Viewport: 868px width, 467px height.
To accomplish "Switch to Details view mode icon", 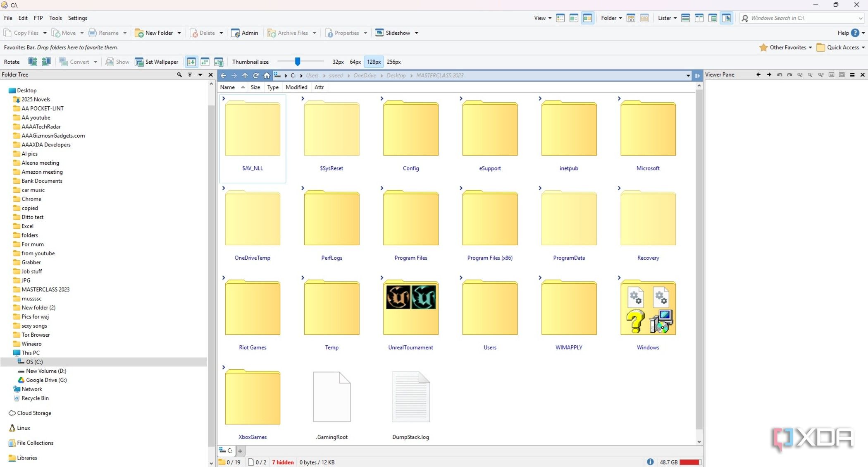I will (x=560, y=18).
